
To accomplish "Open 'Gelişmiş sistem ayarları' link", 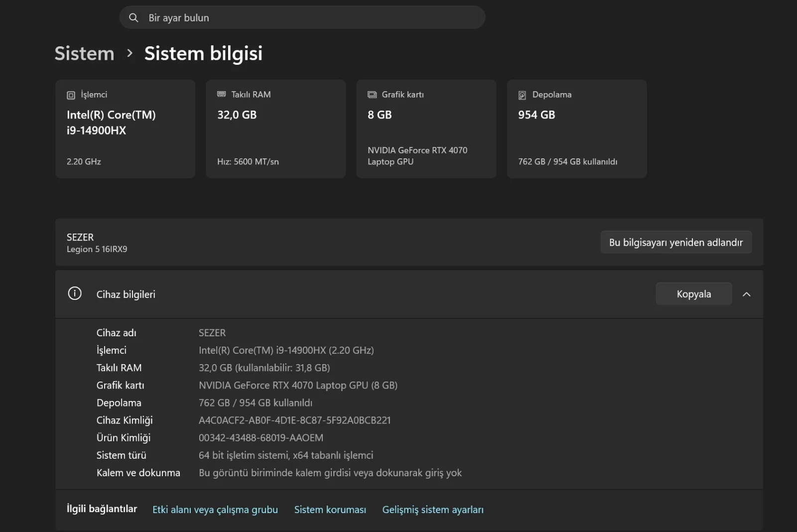I will [x=433, y=510].
